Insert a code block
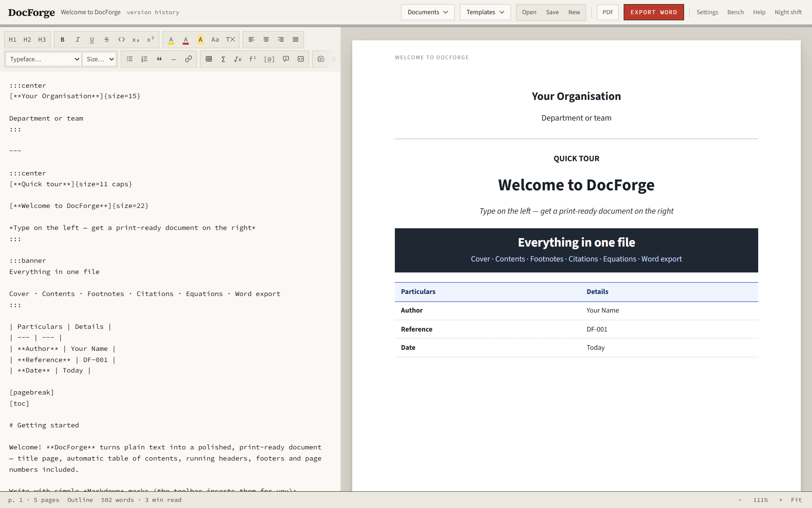 point(301,59)
